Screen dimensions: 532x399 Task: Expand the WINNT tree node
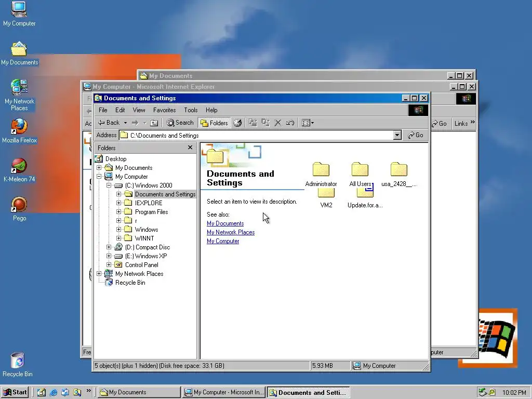pyautogui.click(x=119, y=238)
